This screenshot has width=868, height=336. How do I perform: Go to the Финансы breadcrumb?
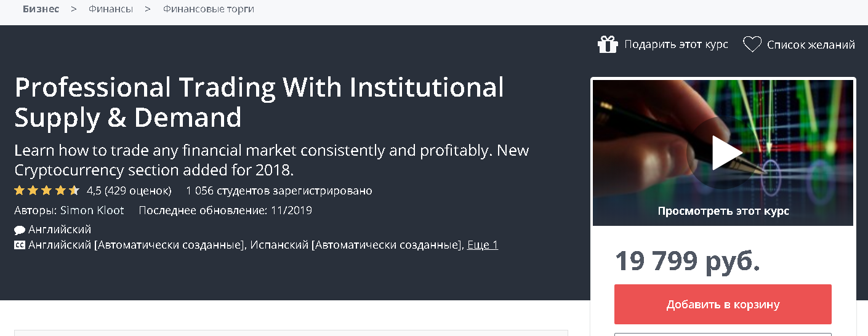(x=111, y=9)
